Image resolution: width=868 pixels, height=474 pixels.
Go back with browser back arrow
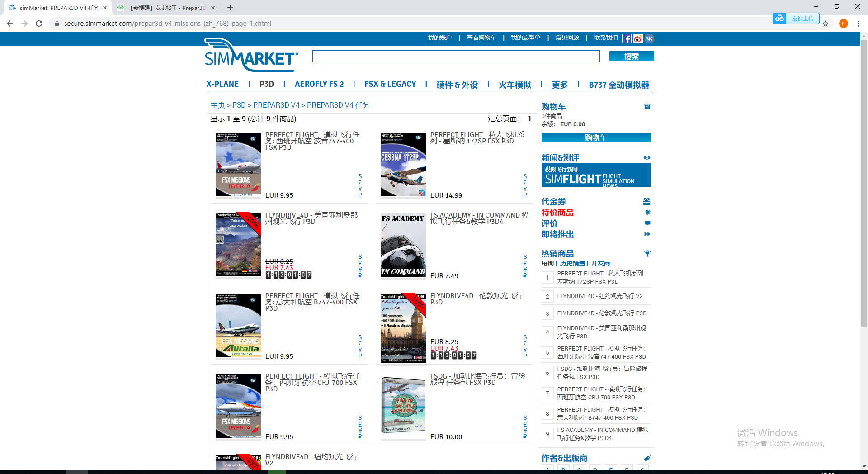[10, 24]
